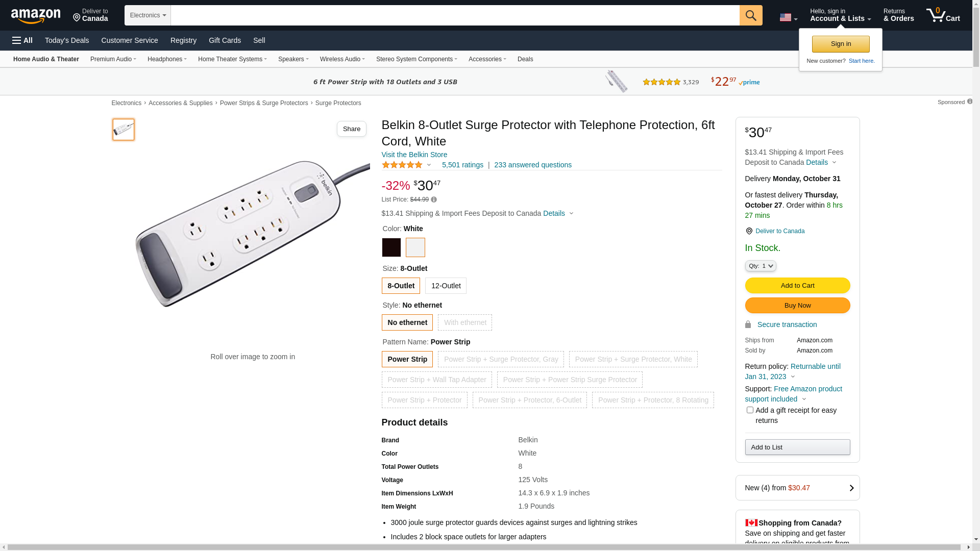Click the Add to Cart button

(x=797, y=286)
